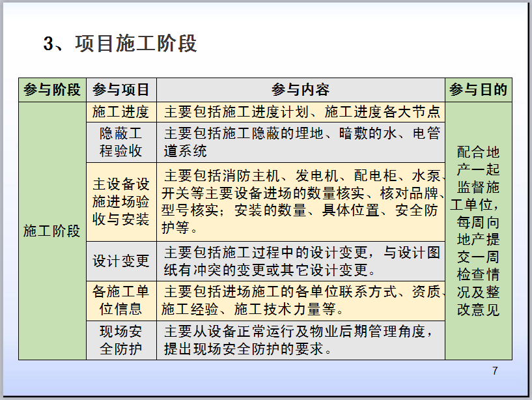Select the header cell '参与目的'
This screenshot has width=532, height=400.
(x=479, y=90)
